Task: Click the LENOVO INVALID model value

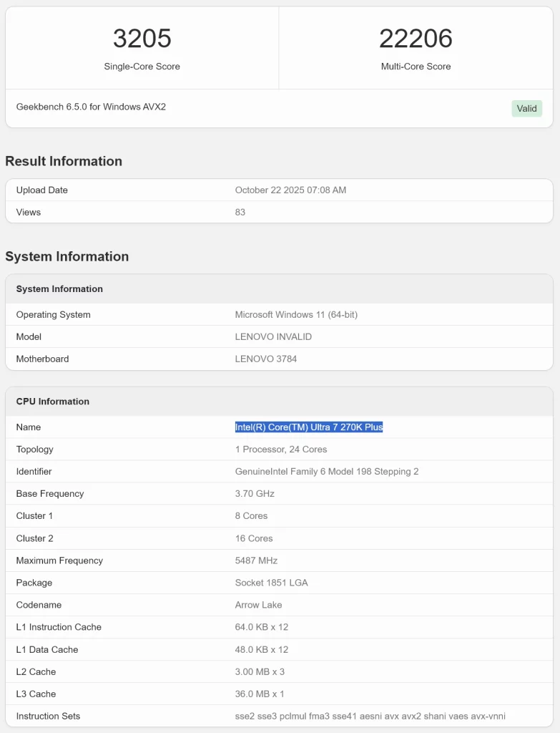Action: tap(273, 337)
